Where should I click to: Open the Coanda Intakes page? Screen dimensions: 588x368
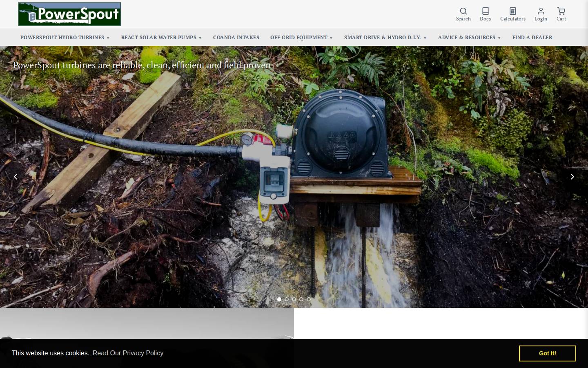236,37
